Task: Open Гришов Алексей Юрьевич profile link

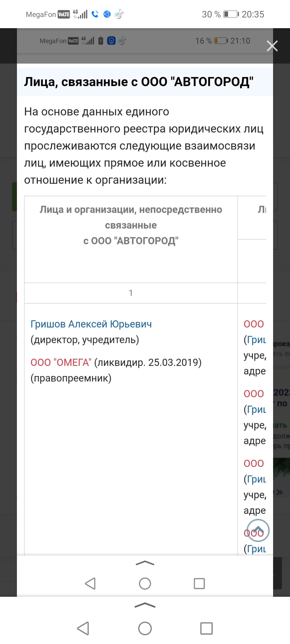Action: click(x=91, y=324)
